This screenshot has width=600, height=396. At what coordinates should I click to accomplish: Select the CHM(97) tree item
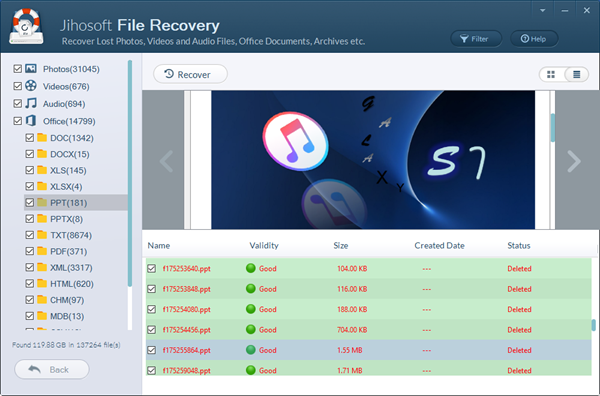(67, 300)
